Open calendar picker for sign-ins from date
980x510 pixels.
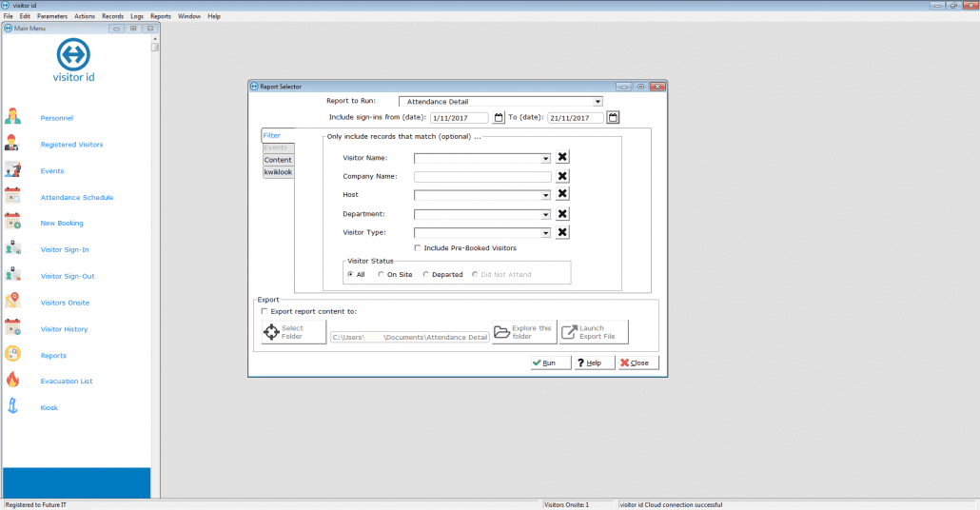pyautogui.click(x=499, y=118)
